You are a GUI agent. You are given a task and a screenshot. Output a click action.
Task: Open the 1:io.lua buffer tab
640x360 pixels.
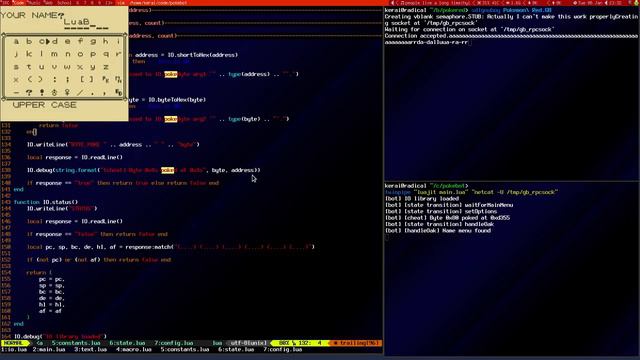[x=14, y=350]
